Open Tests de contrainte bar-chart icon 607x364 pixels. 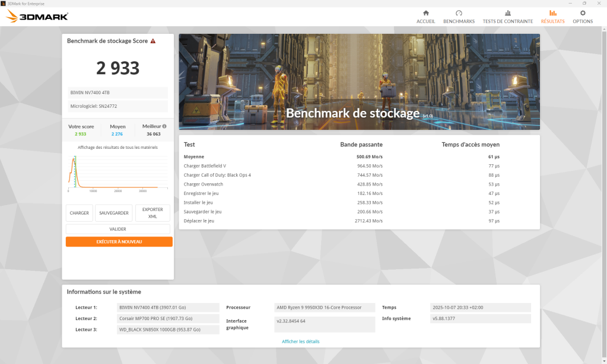[507, 13]
